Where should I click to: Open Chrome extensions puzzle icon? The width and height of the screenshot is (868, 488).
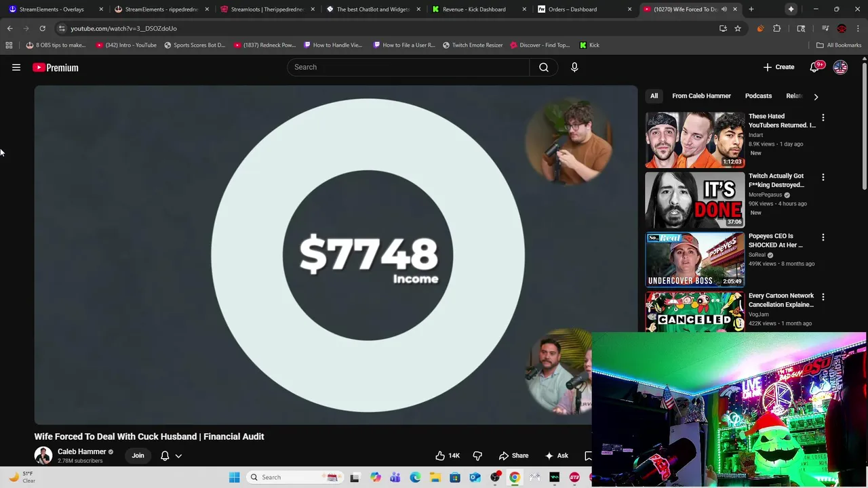[x=777, y=28]
